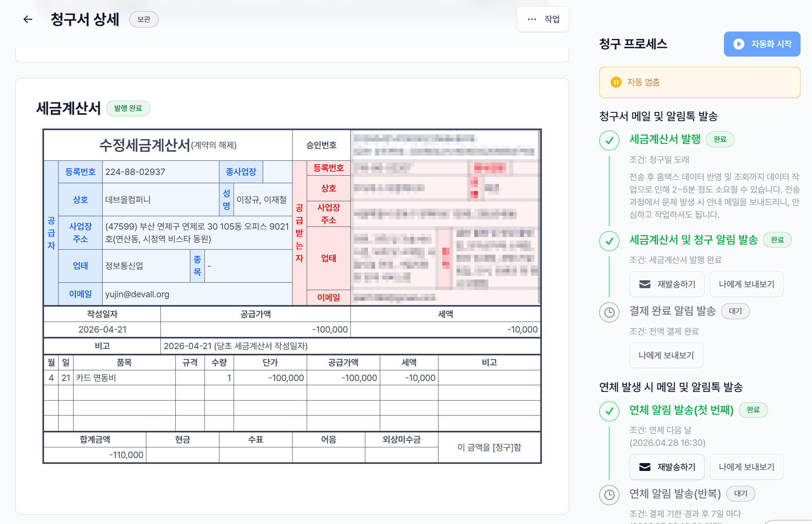812x524 pixels.
Task: Click clock icon beside 연체 알림 발송(반복)
Action: 609,495
